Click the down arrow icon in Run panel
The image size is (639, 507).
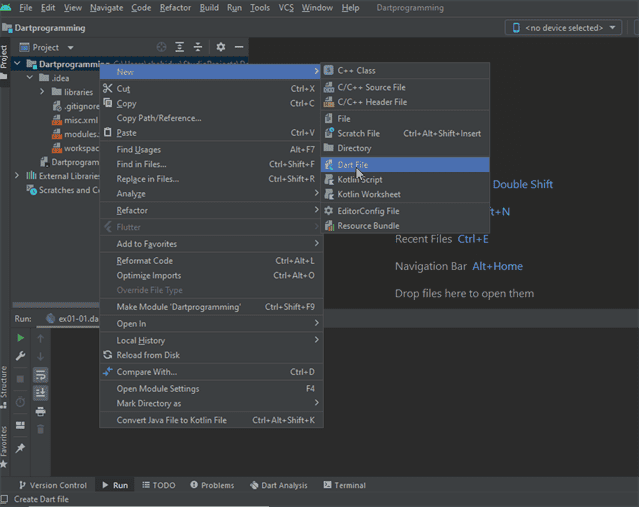40,356
